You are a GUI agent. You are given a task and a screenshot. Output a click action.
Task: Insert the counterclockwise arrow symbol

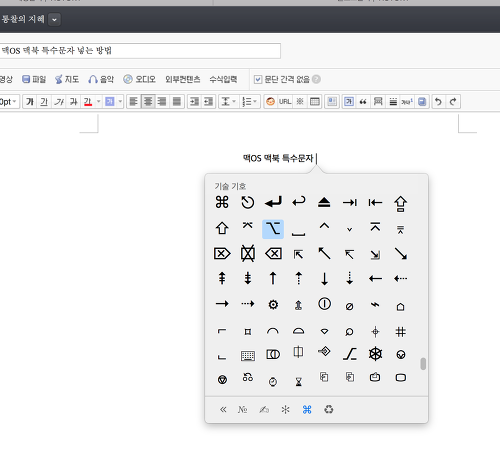click(x=247, y=202)
